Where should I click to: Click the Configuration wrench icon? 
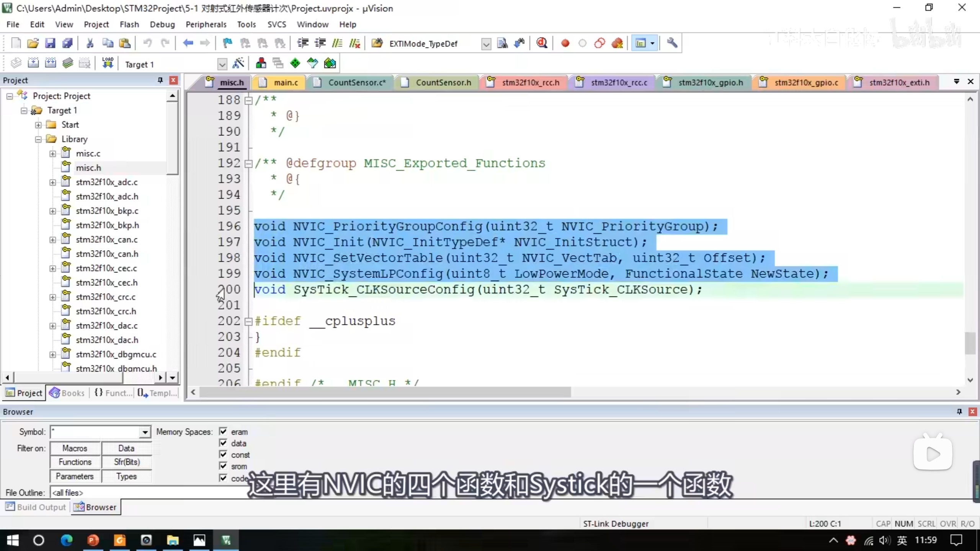672,43
